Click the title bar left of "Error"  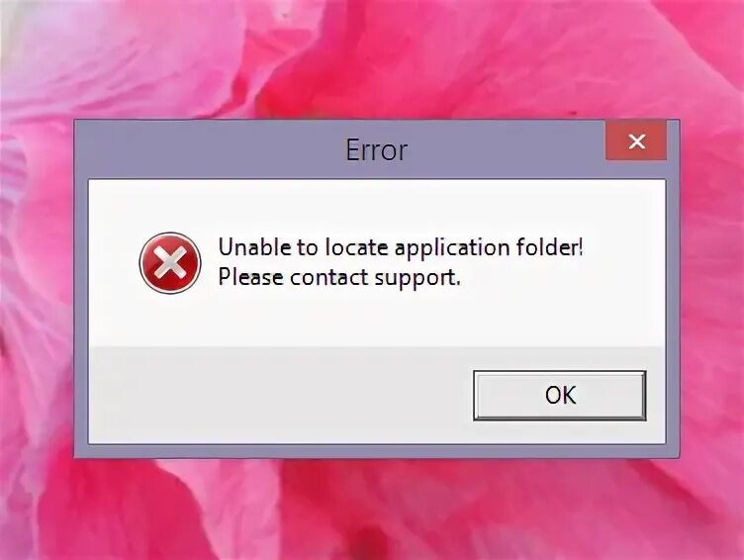point(209,150)
